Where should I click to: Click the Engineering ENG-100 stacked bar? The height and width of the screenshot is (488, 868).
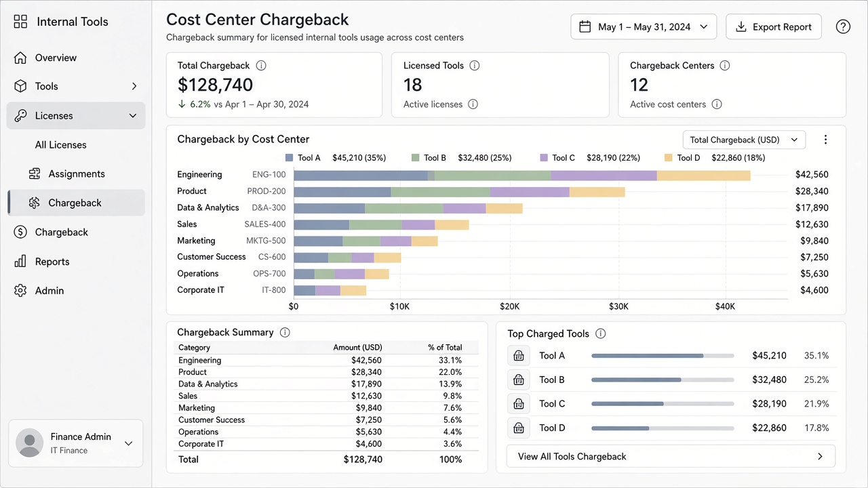(522, 175)
